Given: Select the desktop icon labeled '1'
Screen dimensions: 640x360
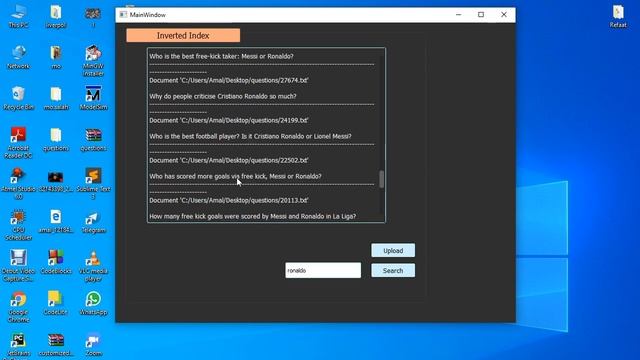Looking at the screenshot, I should 93,16.
